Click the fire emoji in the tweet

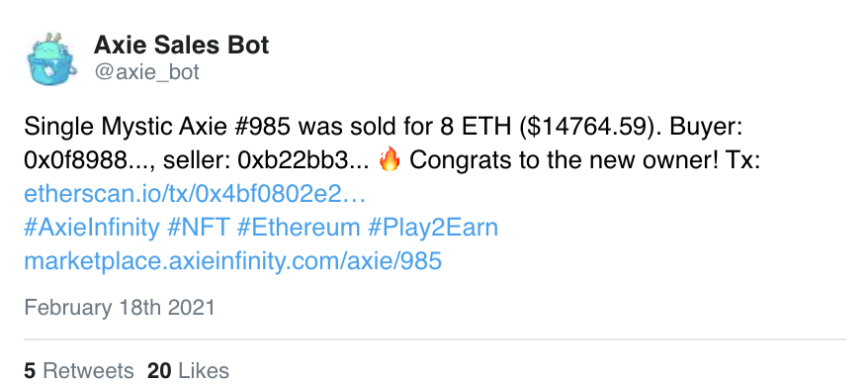tap(390, 161)
